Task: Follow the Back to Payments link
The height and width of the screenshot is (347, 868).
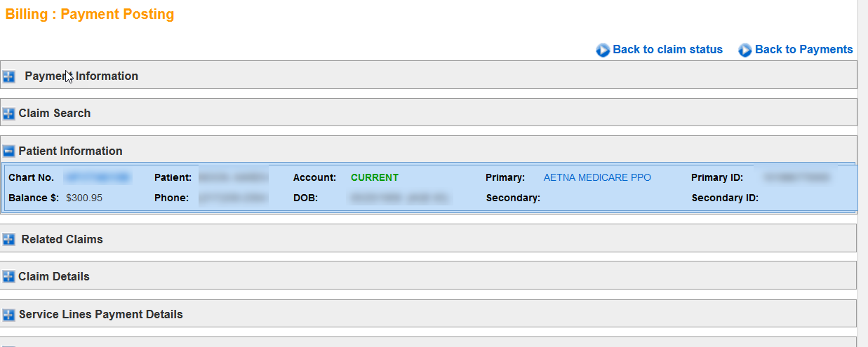Action: [x=803, y=49]
